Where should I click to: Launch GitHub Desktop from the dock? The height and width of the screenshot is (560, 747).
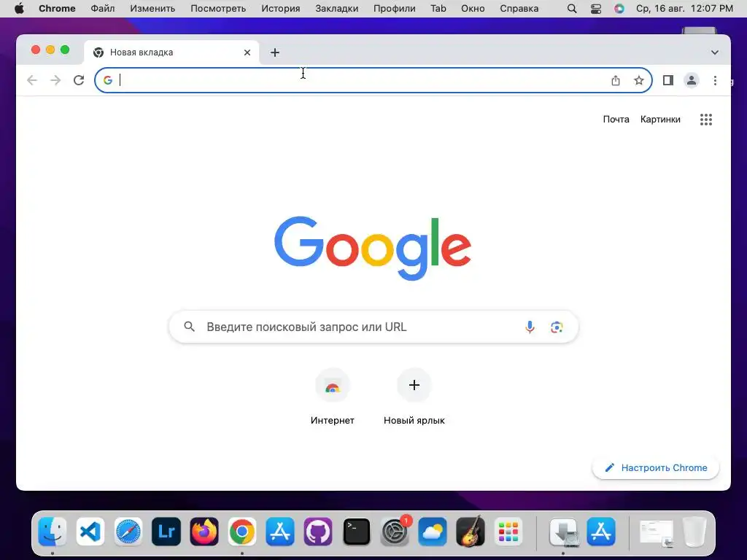pos(318,532)
